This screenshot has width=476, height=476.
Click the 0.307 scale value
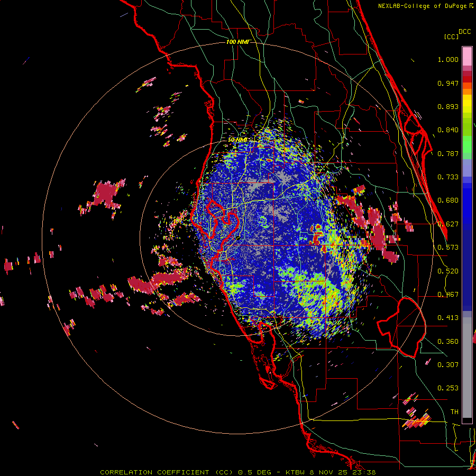448,364
